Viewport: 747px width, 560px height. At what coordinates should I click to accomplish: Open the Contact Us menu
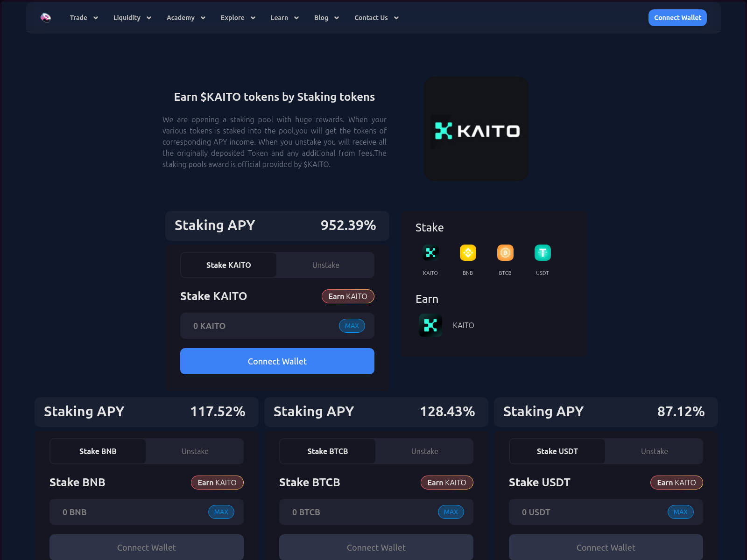coord(371,18)
